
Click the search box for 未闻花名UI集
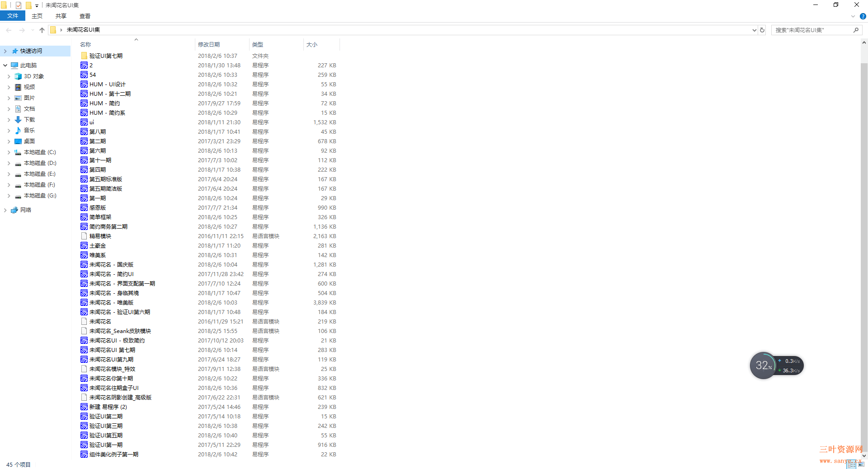pyautogui.click(x=811, y=30)
